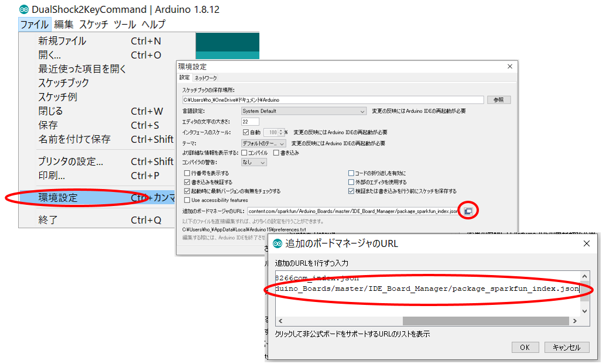Click the vertical scrollbar up arrow
This screenshot has height=364, width=606.
coord(585,276)
